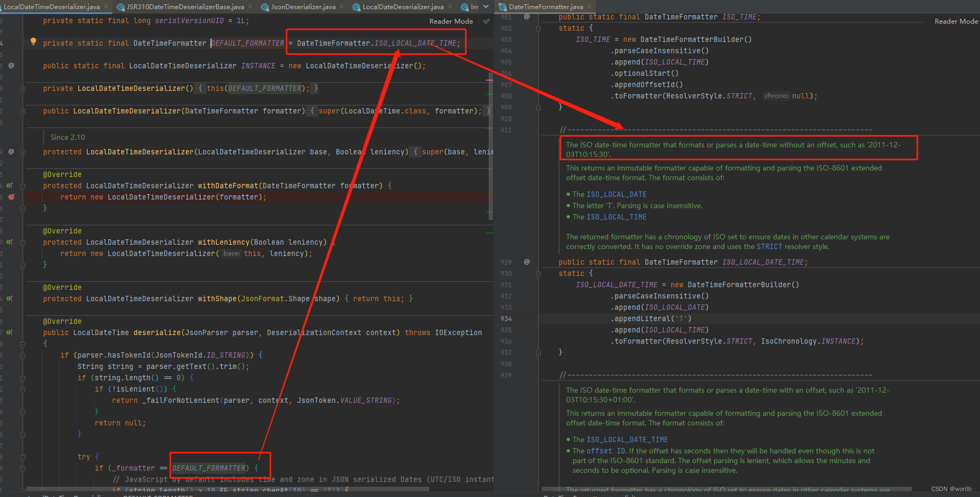
Task: Expand the folded private LocalDateTimeDeserializer() constructor
Action: 23,89
